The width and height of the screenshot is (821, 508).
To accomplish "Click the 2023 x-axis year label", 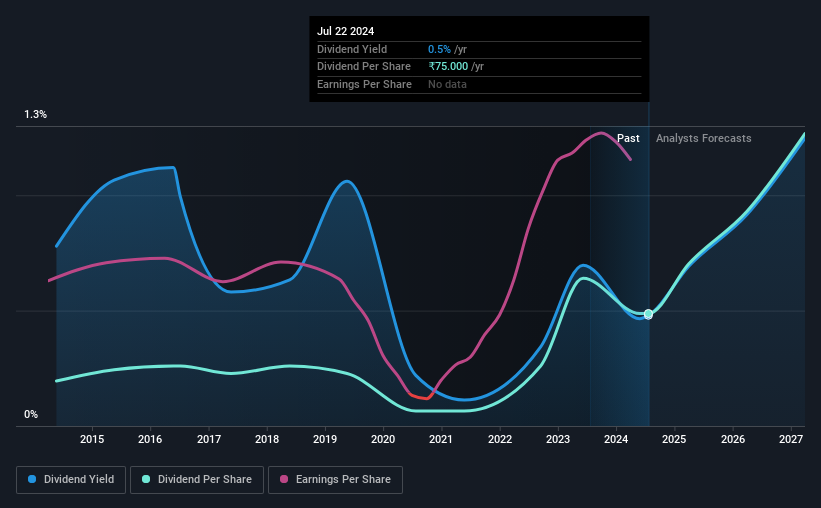I will [x=558, y=439].
